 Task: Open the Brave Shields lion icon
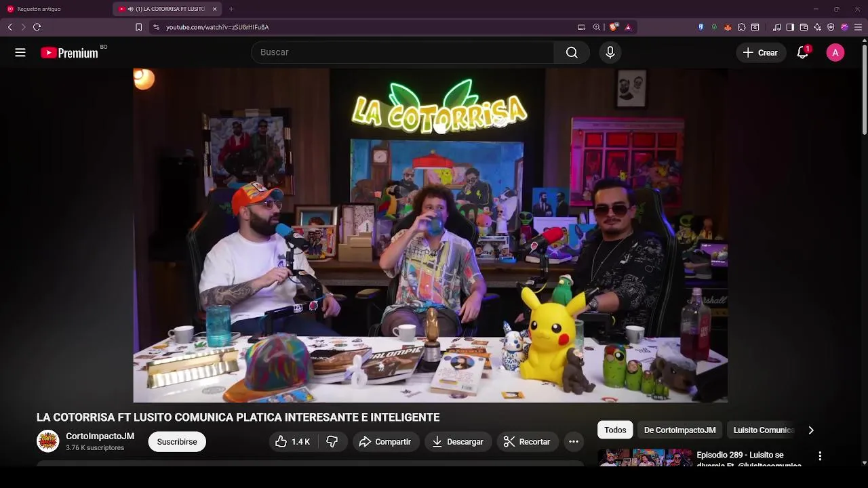click(614, 27)
